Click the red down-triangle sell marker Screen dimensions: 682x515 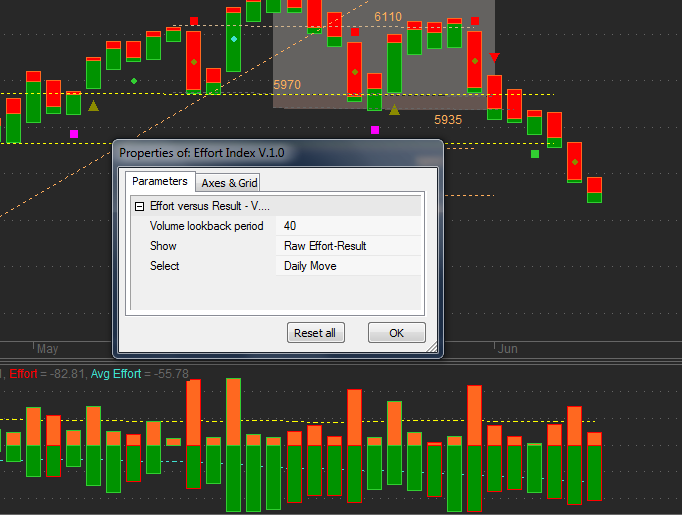494,57
